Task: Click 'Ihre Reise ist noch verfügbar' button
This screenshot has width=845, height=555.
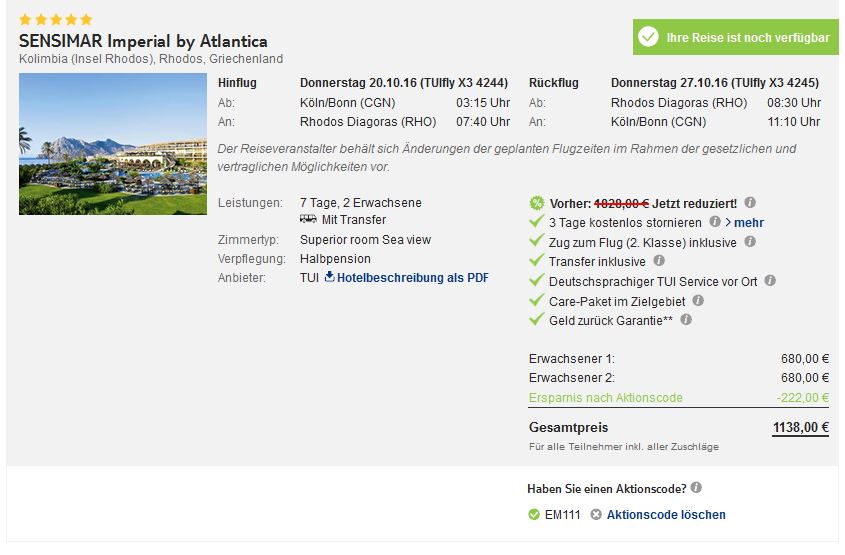Action: [x=736, y=37]
